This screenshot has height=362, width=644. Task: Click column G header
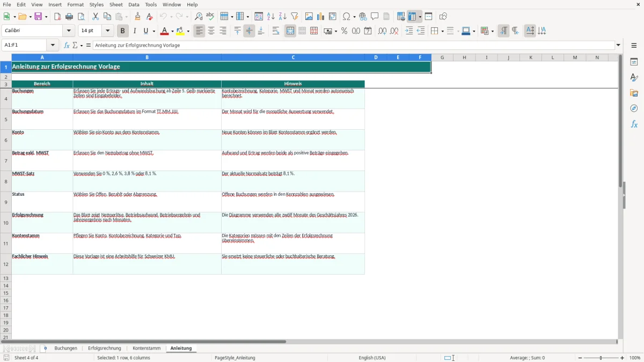tap(442, 57)
